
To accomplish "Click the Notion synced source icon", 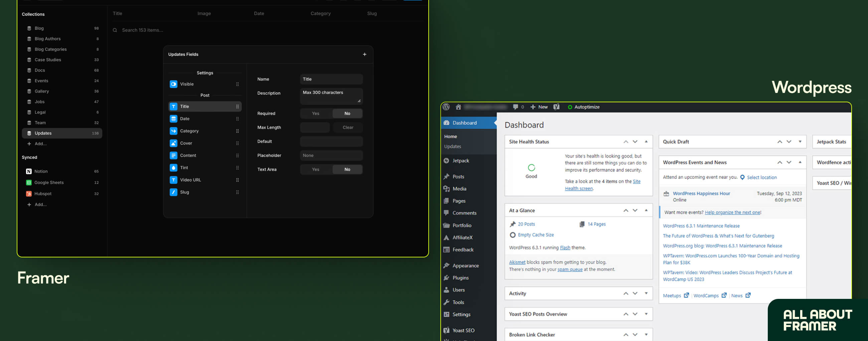I will click(29, 172).
